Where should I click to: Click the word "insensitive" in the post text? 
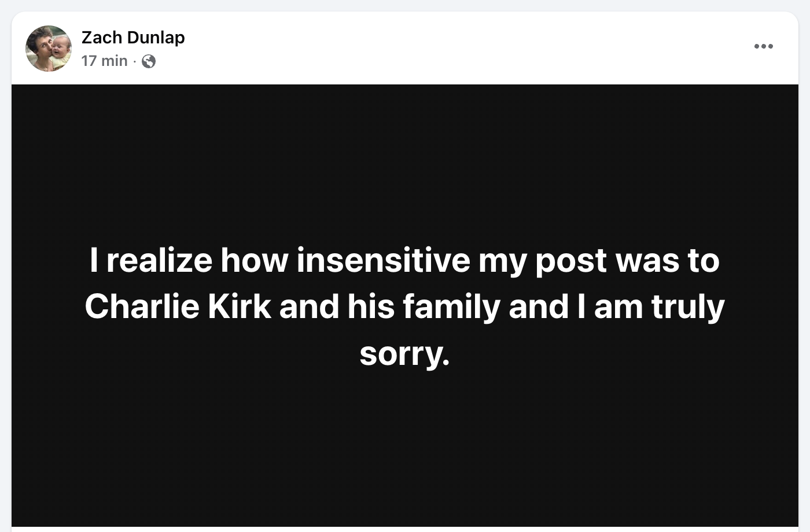(x=383, y=260)
